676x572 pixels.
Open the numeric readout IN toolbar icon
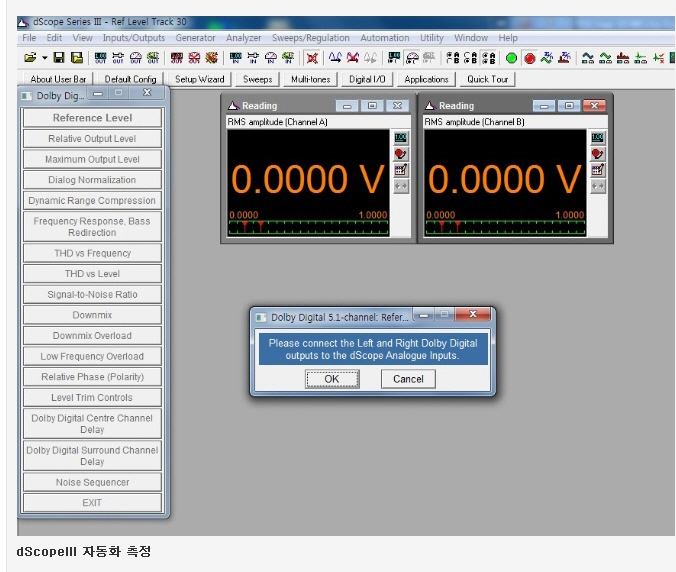(x=235, y=58)
